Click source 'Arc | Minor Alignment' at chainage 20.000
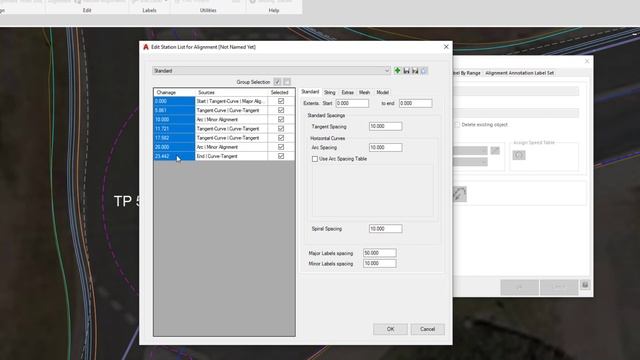 pyautogui.click(x=231, y=147)
